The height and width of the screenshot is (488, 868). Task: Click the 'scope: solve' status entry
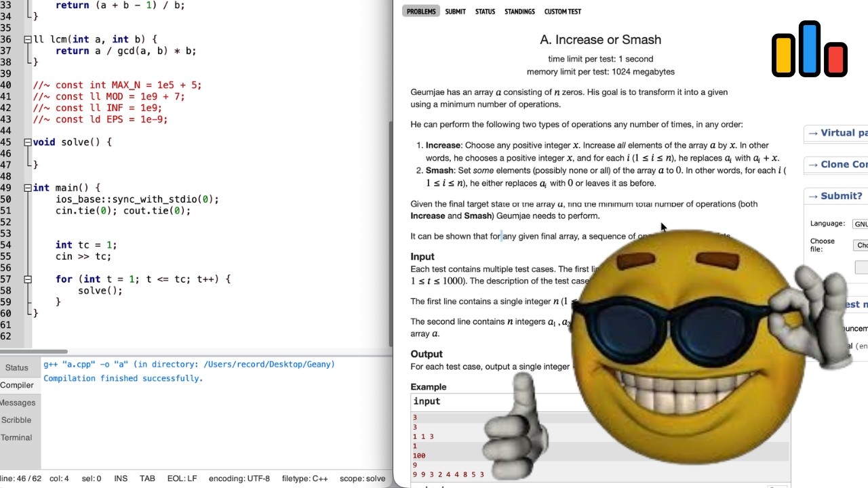tap(363, 479)
